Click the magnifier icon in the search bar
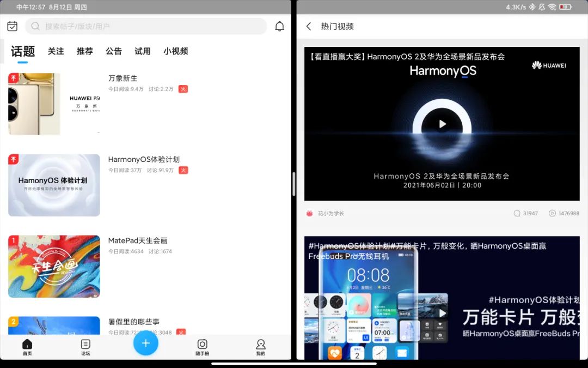The width and height of the screenshot is (588, 368). [35, 26]
